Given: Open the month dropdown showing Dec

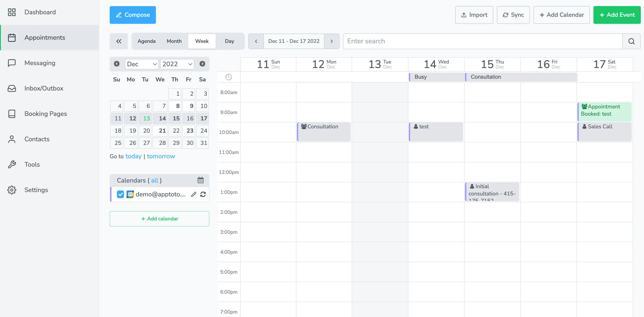Looking at the screenshot, I should click(x=141, y=64).
